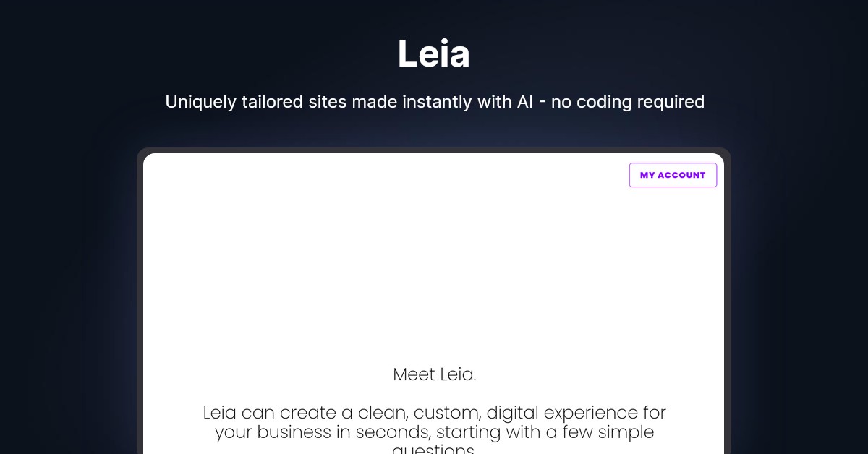868x454 pixels.
Task: Click the phrase "digital experience for"
Action: click(576, 413)
